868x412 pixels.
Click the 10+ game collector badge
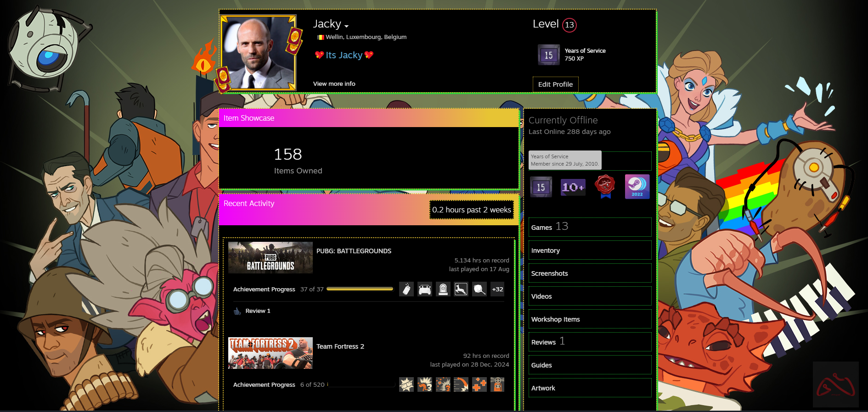[x=573, y=187]
